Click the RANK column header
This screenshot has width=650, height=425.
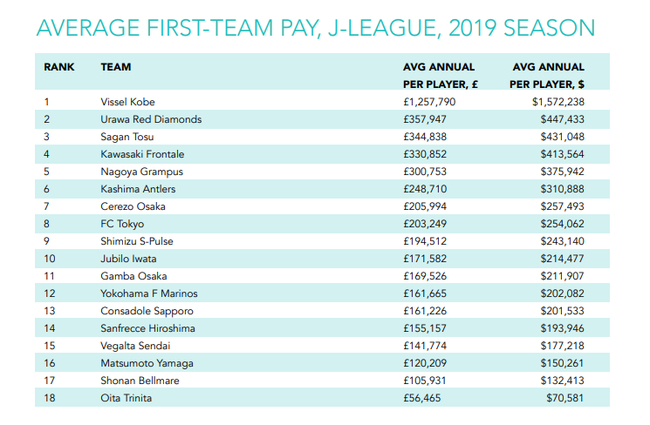58,67
